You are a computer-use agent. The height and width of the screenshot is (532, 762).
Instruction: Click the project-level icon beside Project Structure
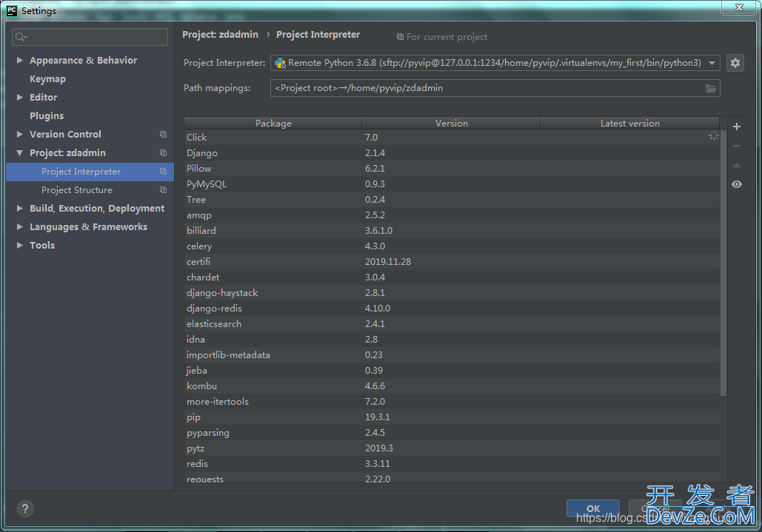(163, 190)
